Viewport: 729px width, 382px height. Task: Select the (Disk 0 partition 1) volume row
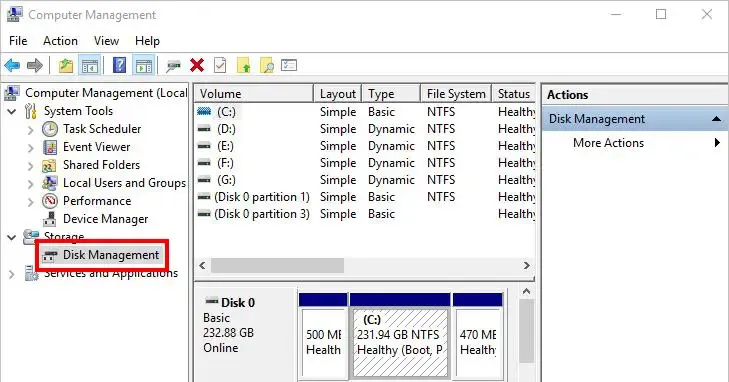click(364, 197)
